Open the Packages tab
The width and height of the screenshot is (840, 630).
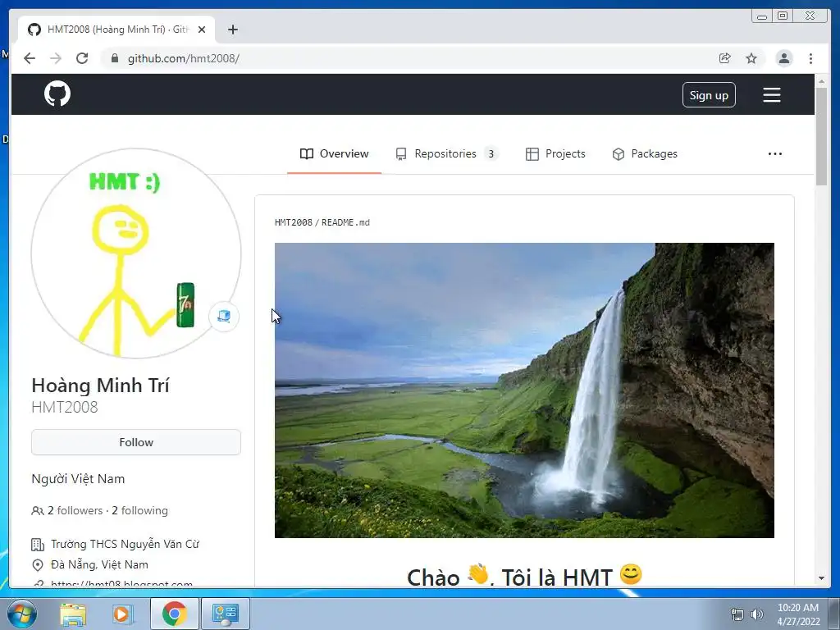pos(645,153)
